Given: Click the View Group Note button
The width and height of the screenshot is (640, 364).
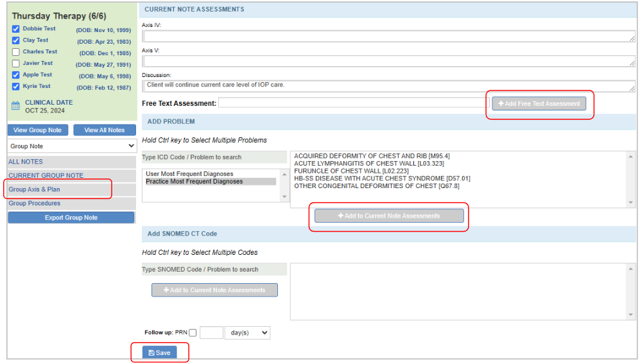Looking at the screenshot, I should pyautogui.click(x=37, y=130).
